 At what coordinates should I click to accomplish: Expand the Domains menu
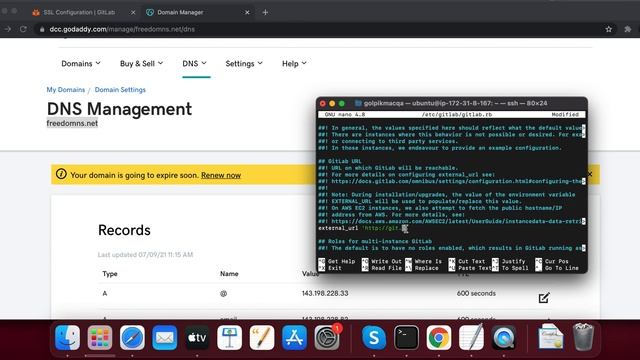pos(81,64)
